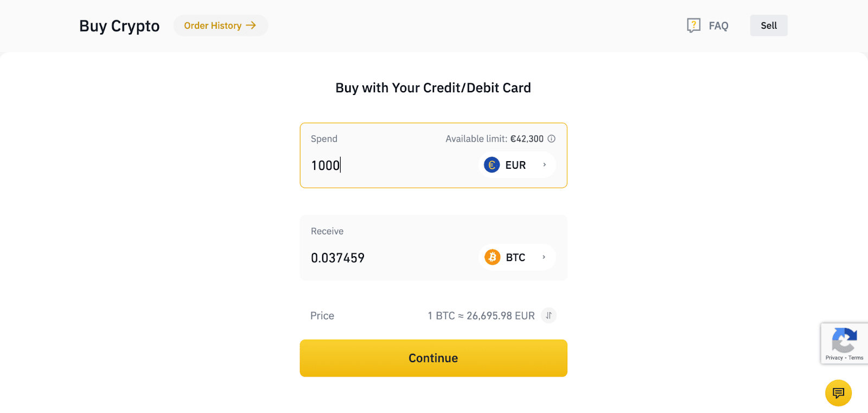This screenshot has height=413, width=868.
Task: Click the FAQ link
Action: click(718, 25)
